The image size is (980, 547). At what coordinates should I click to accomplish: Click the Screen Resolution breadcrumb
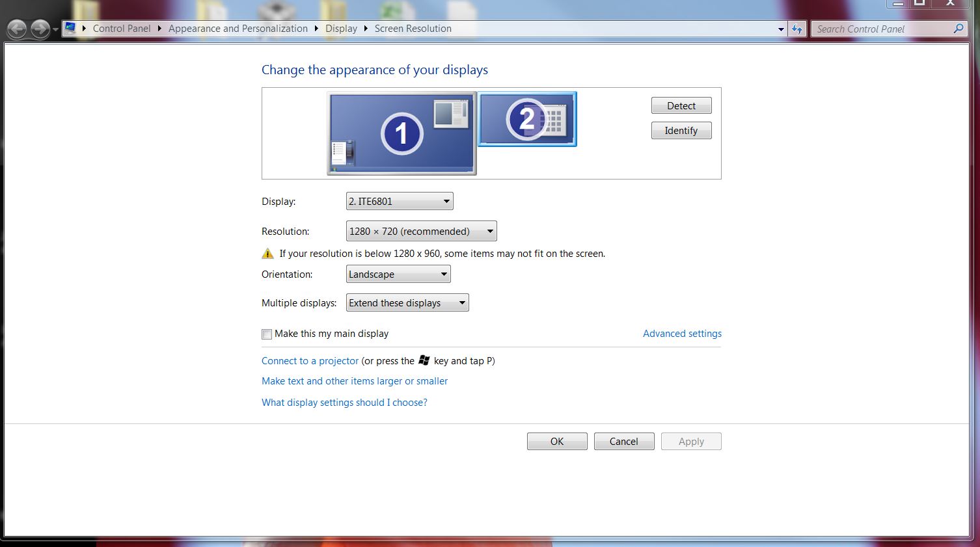413,29
